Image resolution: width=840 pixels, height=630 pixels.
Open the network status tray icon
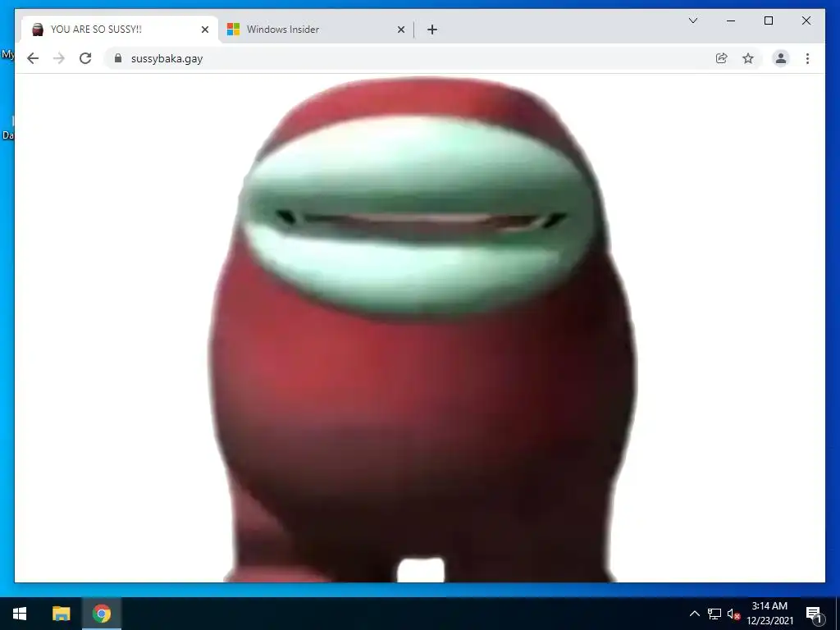pos(714,614)
